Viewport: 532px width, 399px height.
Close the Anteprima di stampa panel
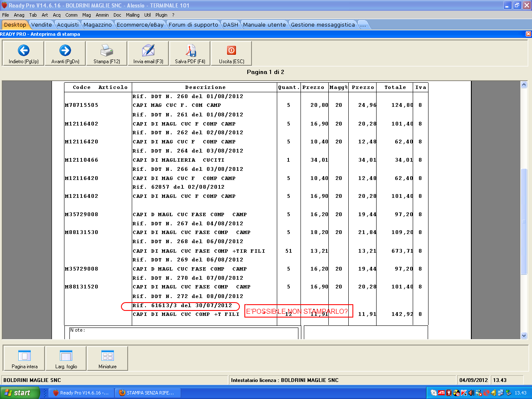tap(528, 34)
